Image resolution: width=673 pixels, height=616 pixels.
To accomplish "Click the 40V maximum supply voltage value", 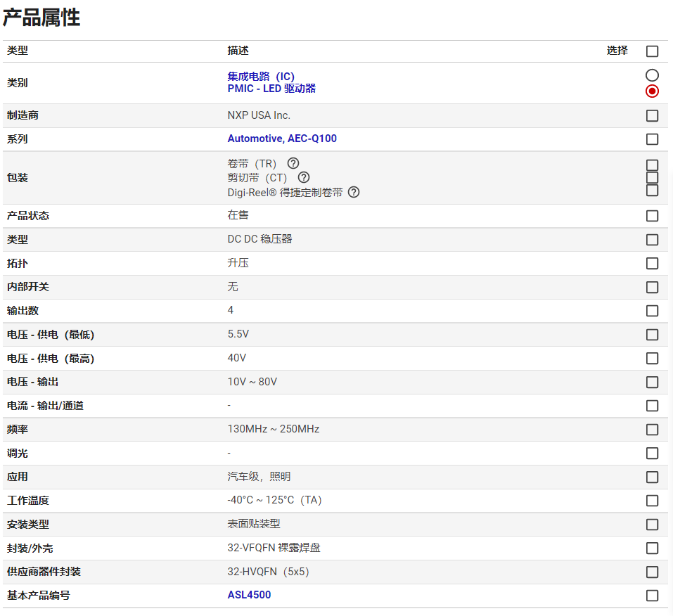I will click(237, 358).
